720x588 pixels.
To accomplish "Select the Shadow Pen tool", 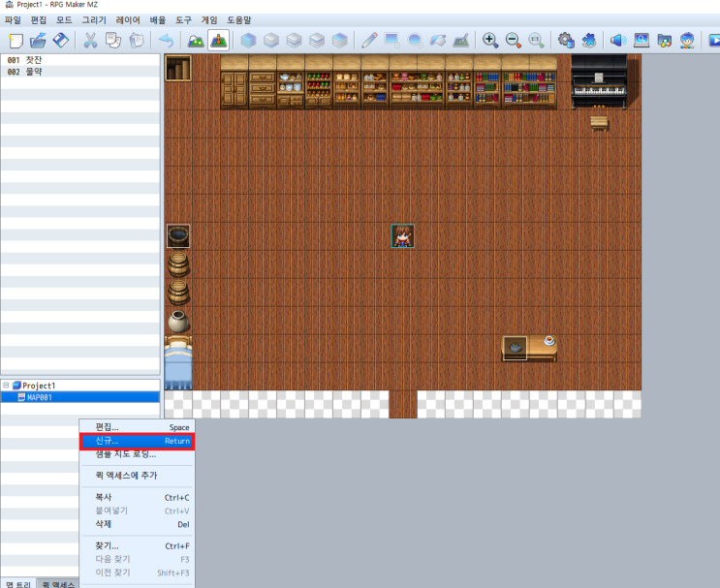I will (461, 41).
